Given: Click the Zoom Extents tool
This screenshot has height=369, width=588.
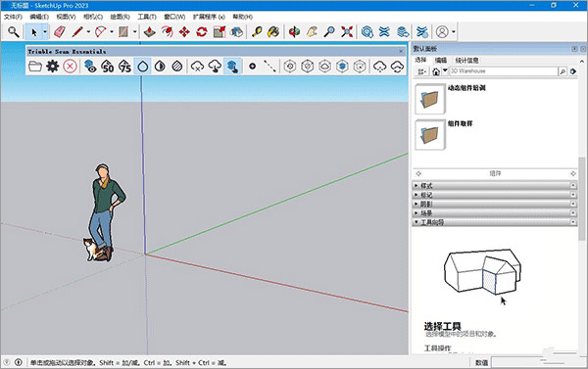Looking at the screenshot, I should click(347, 32).
